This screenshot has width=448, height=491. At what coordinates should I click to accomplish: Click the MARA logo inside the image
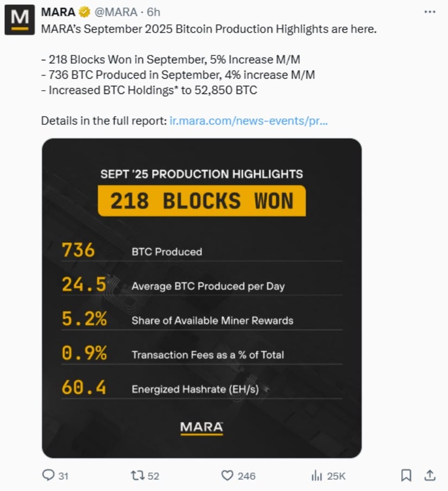tap(201, 427)
